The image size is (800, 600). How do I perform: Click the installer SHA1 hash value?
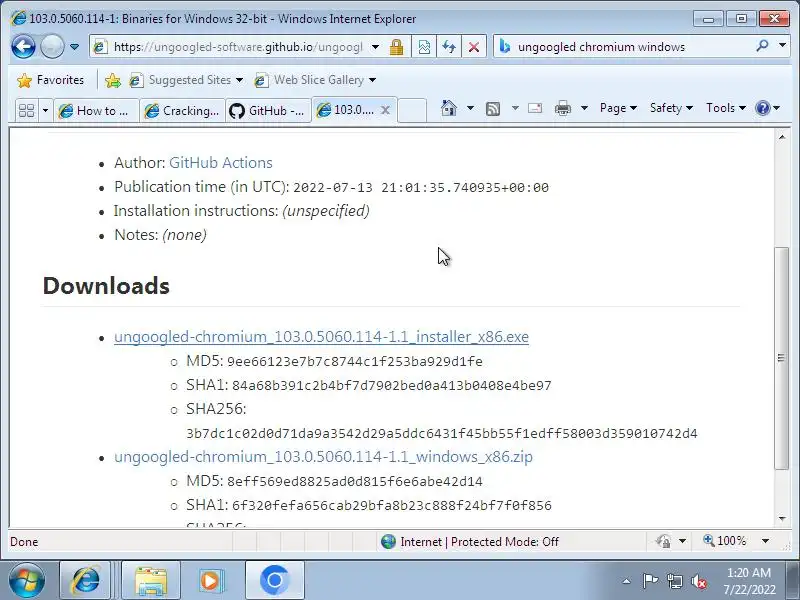(x=392, y=386)
